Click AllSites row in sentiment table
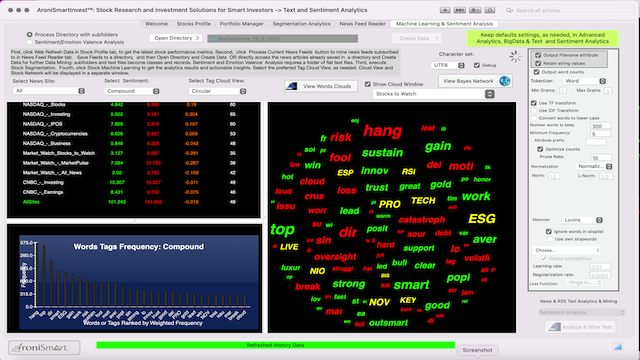The width and height of the screenshot is (640, 360). (x=133, y=202)
